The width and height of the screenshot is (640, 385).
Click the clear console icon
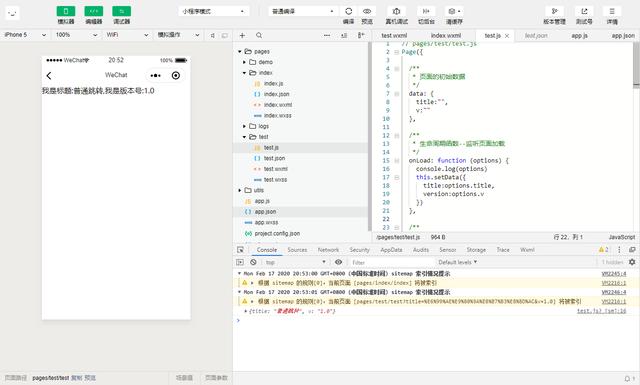pyautogui.click(x=253, y=262)
